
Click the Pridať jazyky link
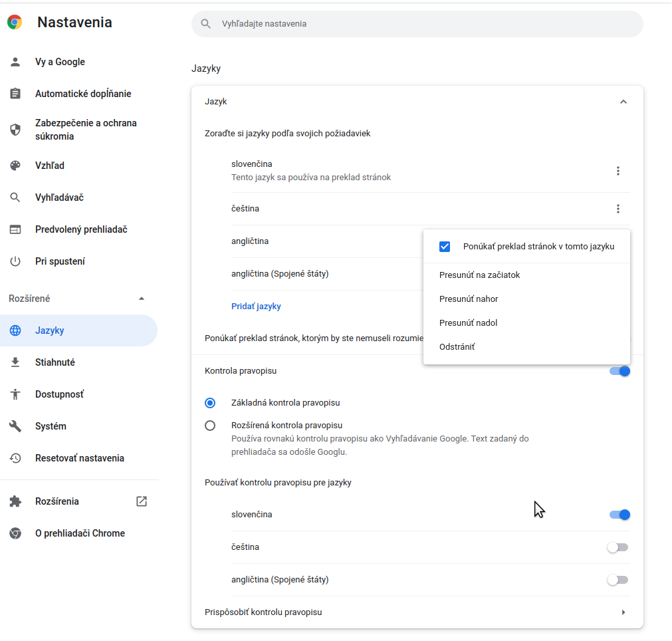(256, 307)
